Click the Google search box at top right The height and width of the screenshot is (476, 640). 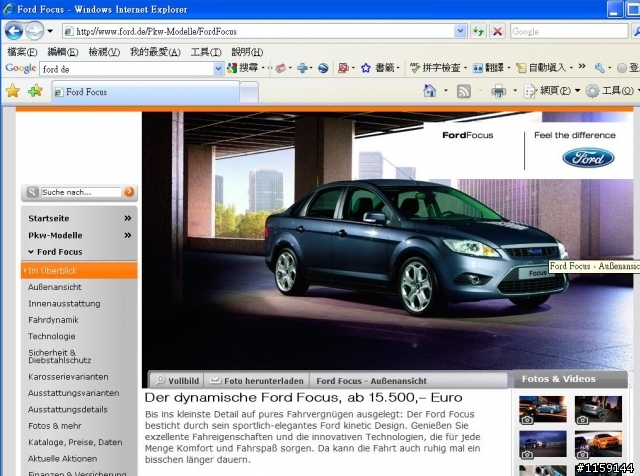(x=569, y=31)
